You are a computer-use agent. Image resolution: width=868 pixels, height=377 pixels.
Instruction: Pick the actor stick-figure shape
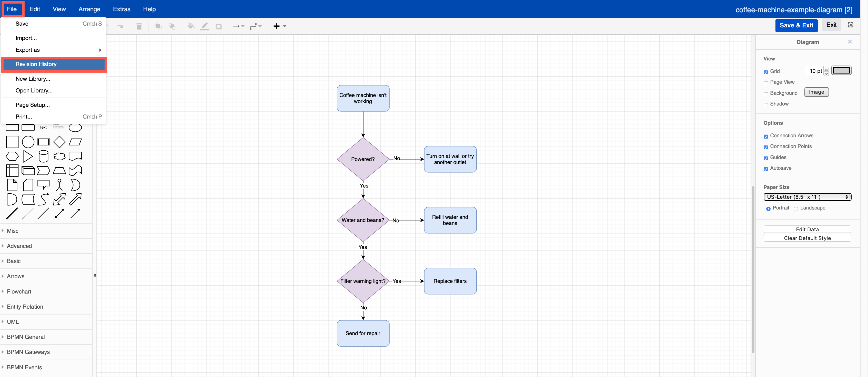[59, 184]
